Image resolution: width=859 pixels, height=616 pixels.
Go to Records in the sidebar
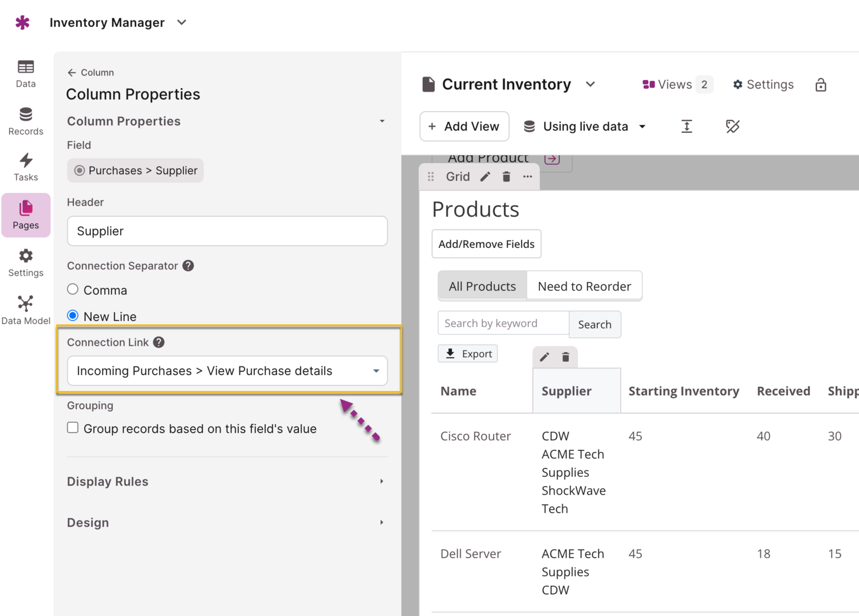pos(26,121)
